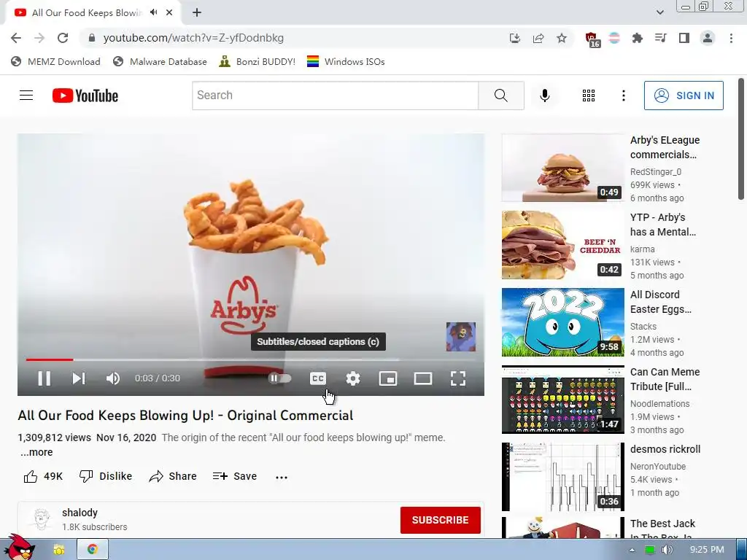
Task: Click the search magnifier button
Action: coord(501,96)
